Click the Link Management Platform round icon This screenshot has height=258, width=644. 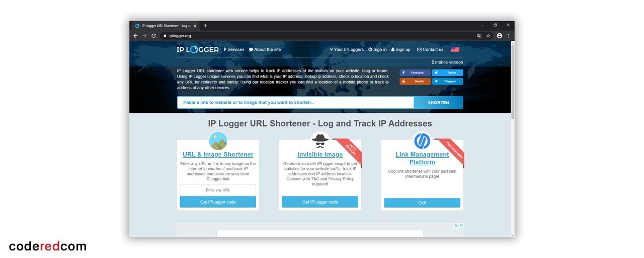coord(422,141)
